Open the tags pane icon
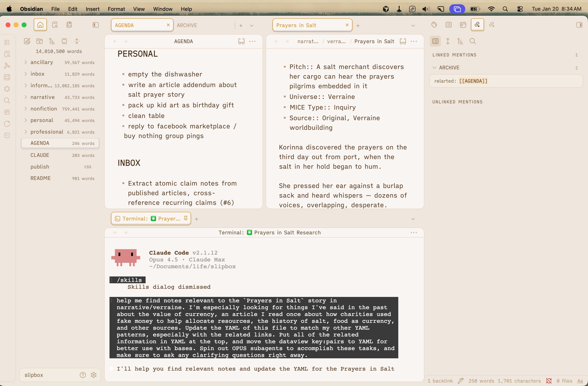 tap(434, 25)
